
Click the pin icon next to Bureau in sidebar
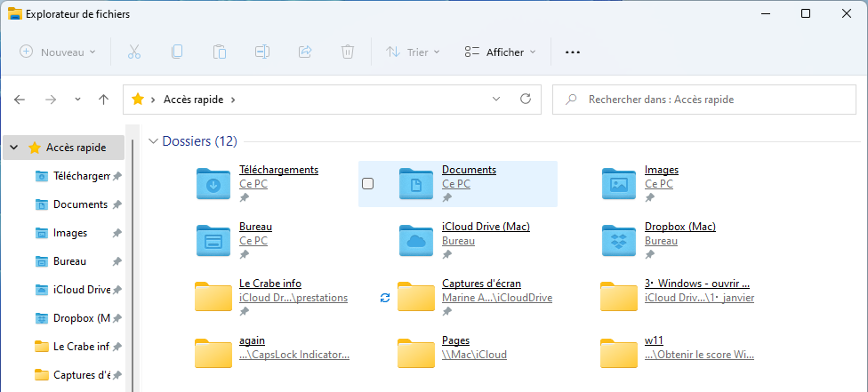click(x=117, y=261)
